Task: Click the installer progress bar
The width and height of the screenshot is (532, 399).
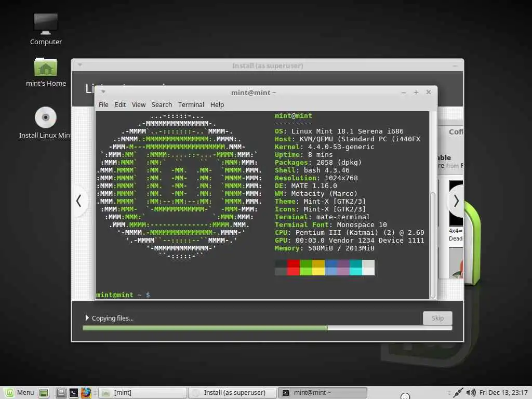Action: [268, 328]
